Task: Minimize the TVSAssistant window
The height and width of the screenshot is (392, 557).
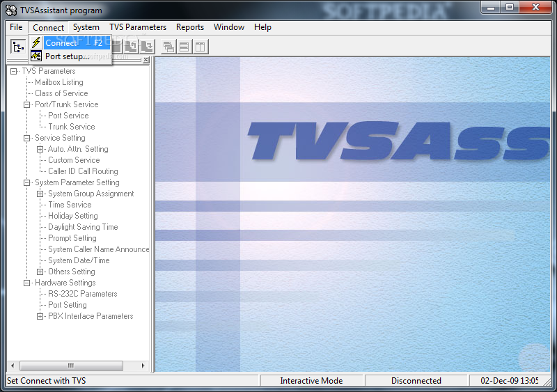Action: click(492, 8)
